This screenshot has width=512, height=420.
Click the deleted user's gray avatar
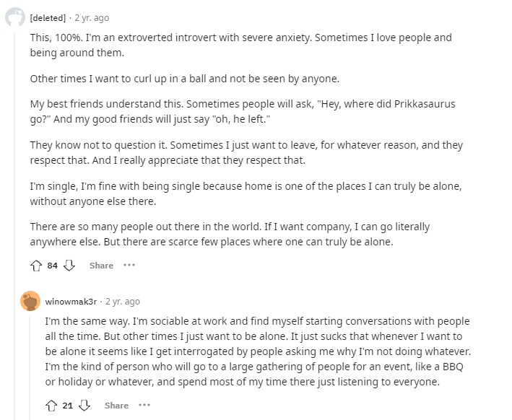point(15,17)
